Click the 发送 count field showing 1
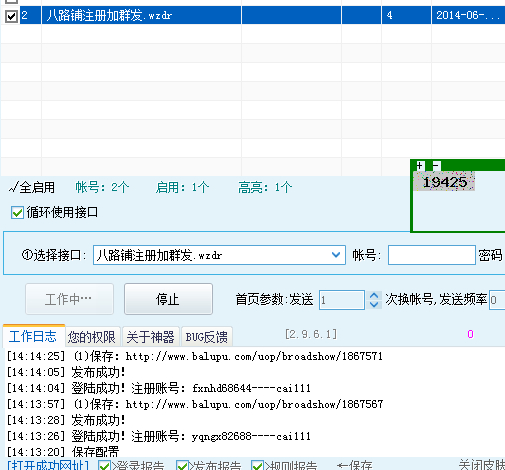Screen dimensions: 505x470 [x=342, y=300]
